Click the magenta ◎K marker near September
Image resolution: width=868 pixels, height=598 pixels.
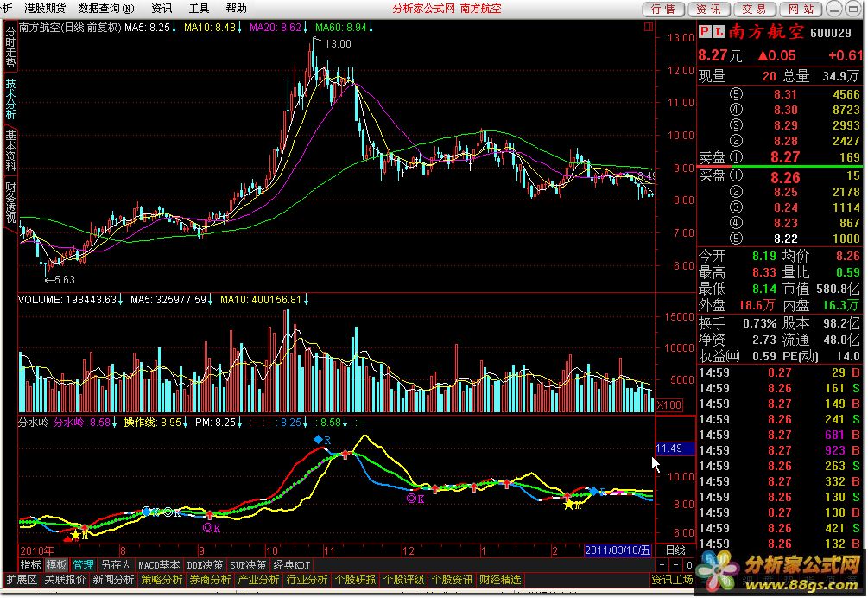(212, 528)
